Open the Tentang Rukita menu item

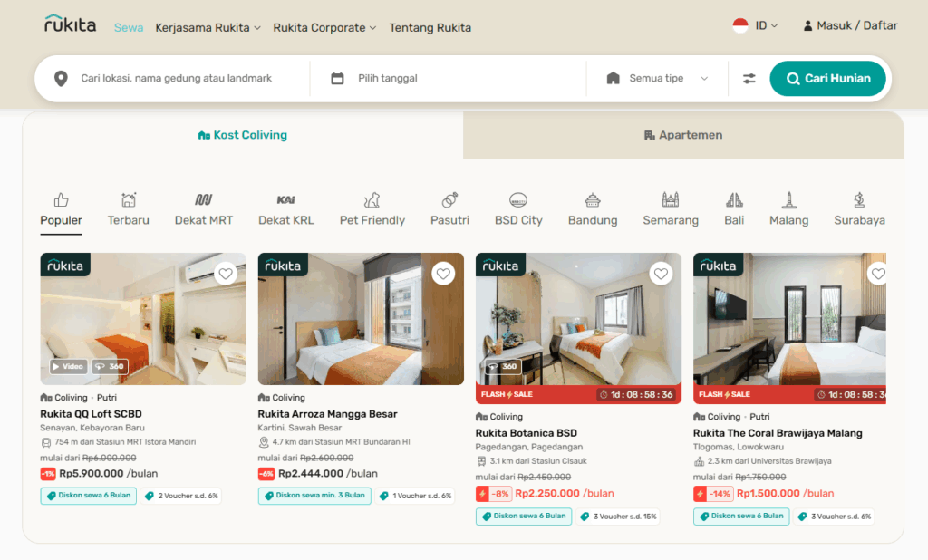430,28
